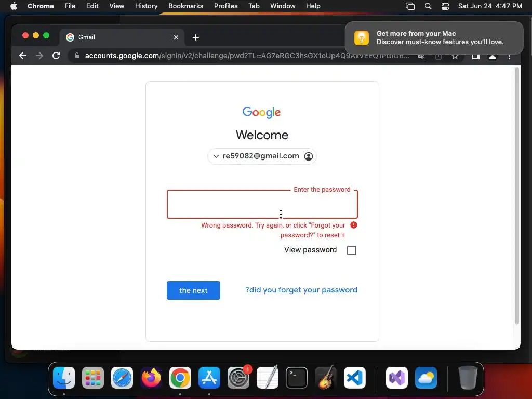Open the Tab menu
This screenshot has height=399, width=532.
tap(254, 6)
